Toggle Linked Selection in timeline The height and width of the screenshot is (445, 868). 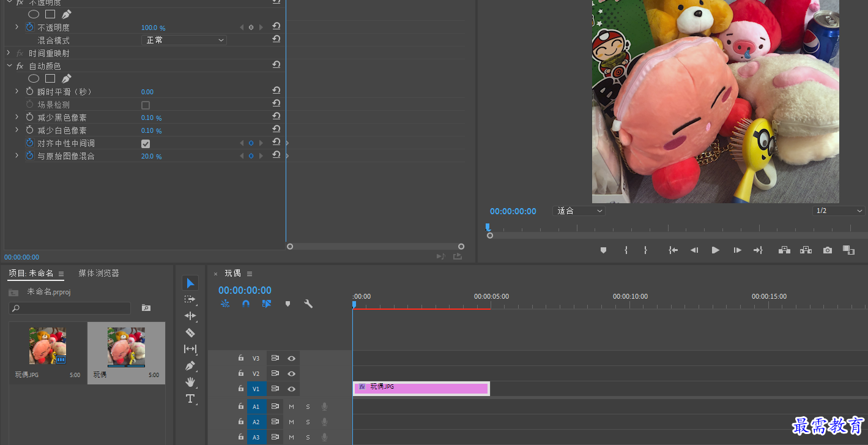point(267,303)
